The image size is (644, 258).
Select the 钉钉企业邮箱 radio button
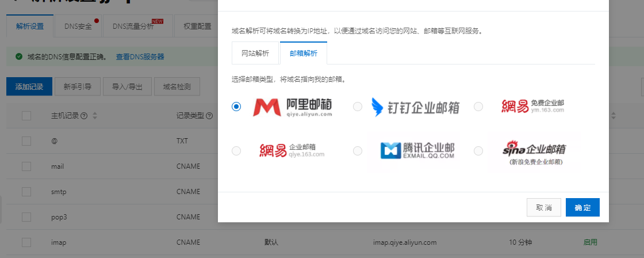tap(358, 107)
